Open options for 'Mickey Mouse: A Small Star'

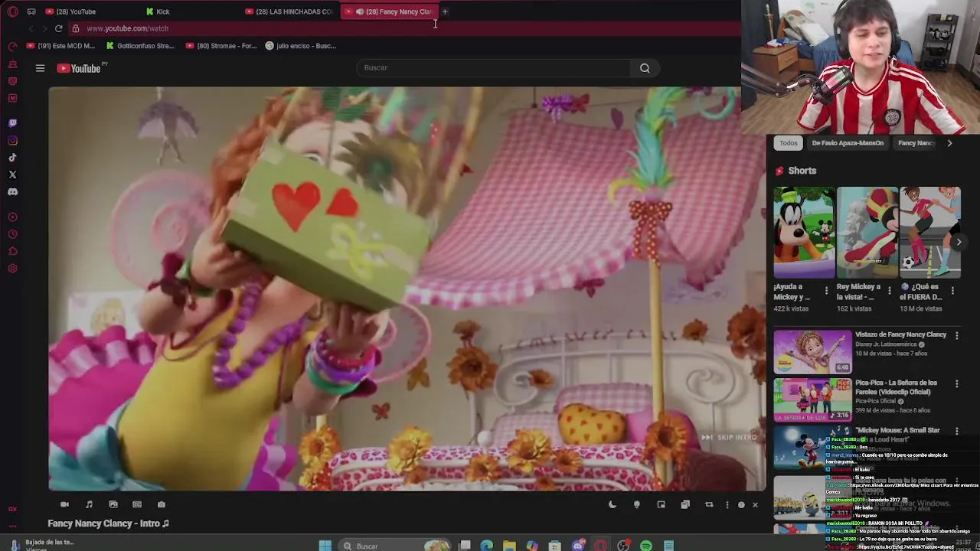(x=956, y=432)
